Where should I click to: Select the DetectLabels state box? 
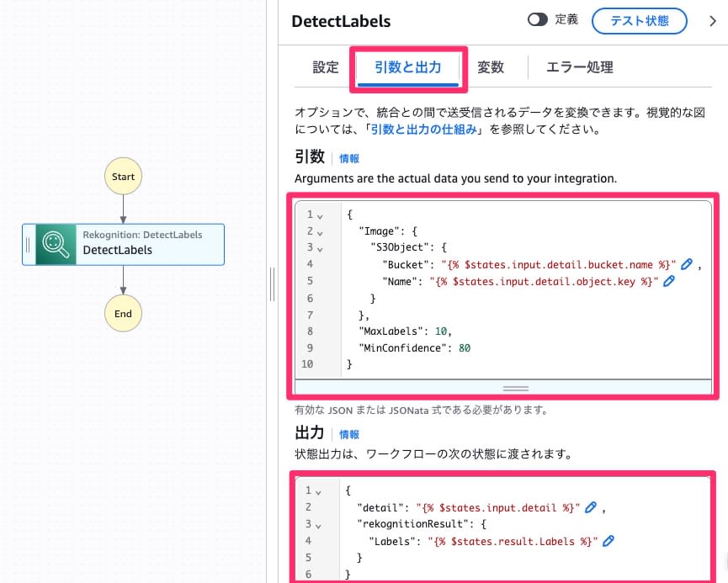[x=124, y=245]
